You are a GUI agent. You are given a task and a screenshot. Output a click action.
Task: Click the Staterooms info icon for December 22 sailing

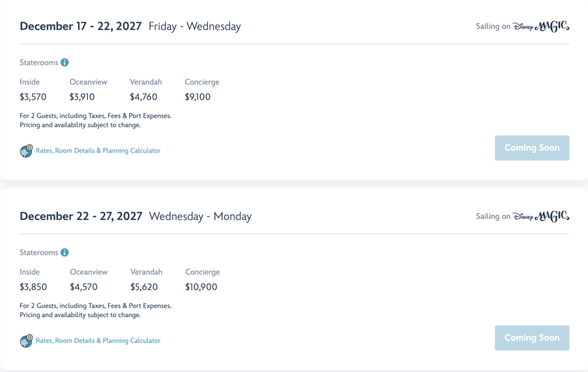pyautogui.click(x=64, y=253)
